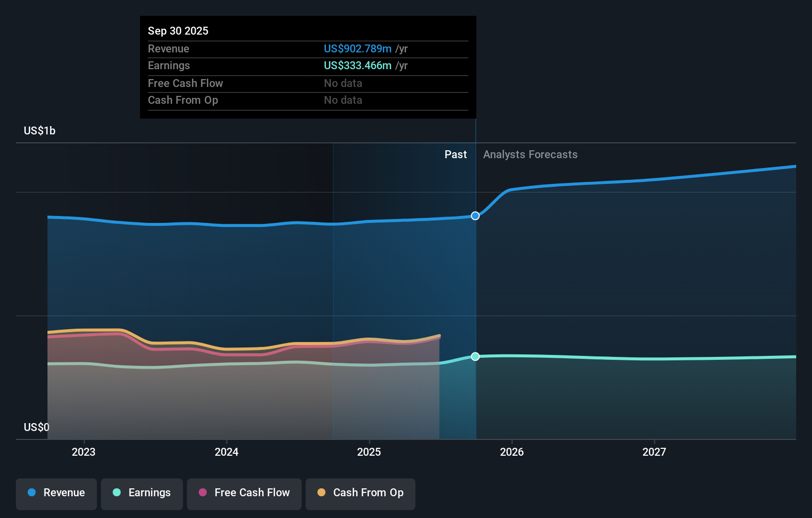Click the Earnings row in the tooltip
The width and height of the screenshot is (812, 518).
(308, 65)
